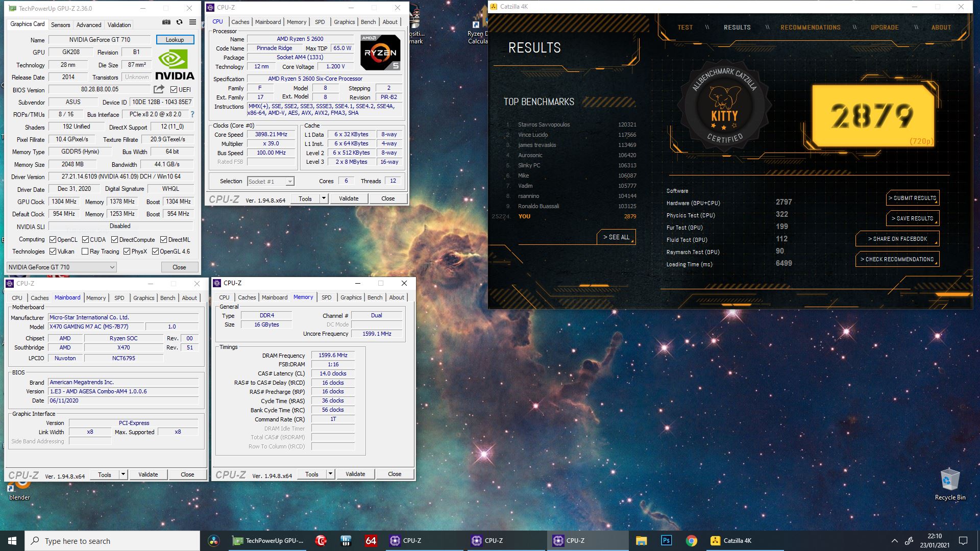Image resolution: width=980 pixels, height=551 pixels.
Task: Click the taskbar clock and date
Action: 935,541
